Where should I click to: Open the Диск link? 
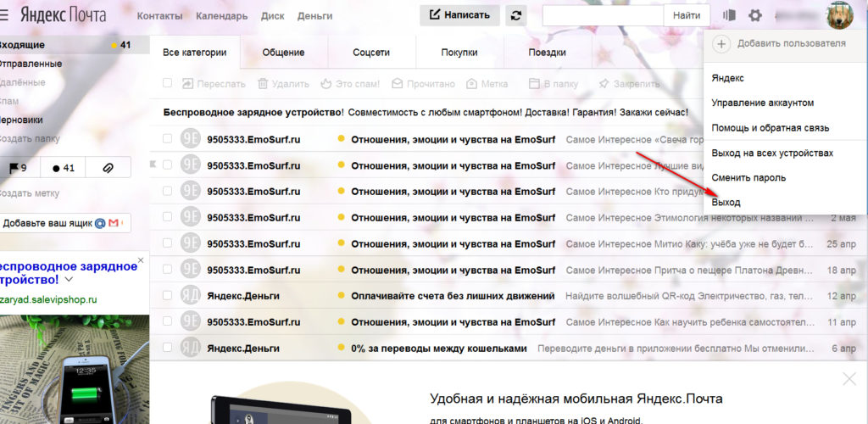coord(272,16)
